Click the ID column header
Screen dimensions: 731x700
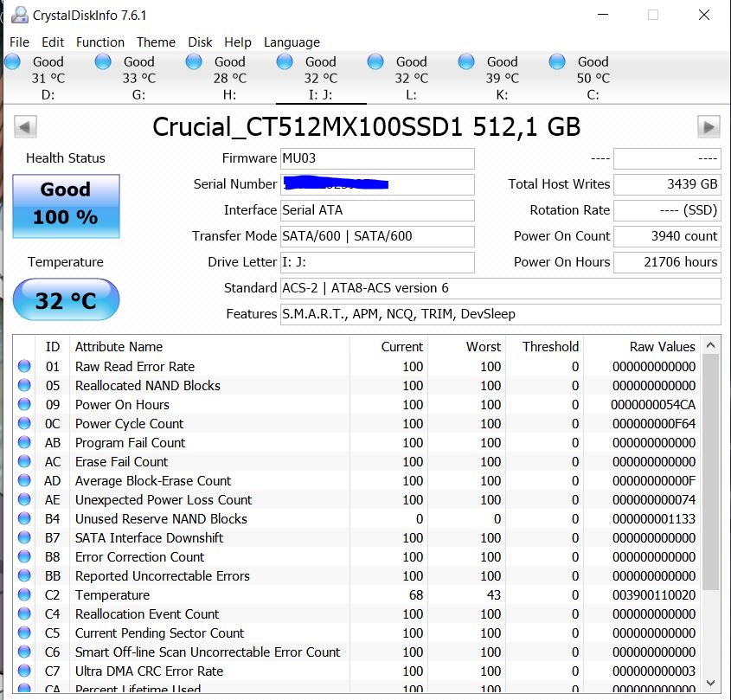(52, 347)
